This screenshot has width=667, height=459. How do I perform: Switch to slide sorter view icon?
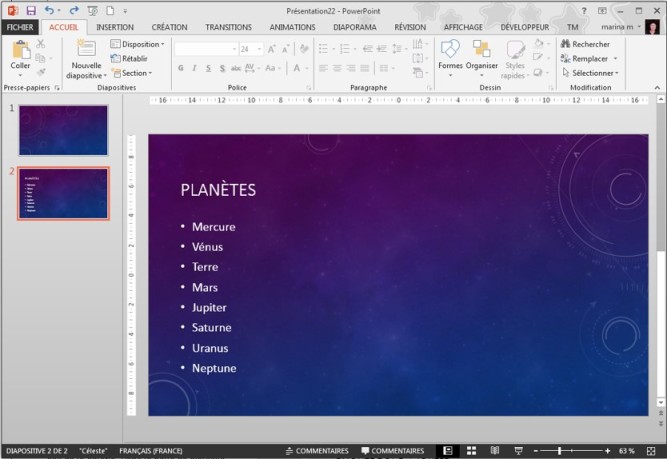pos(471,451)
